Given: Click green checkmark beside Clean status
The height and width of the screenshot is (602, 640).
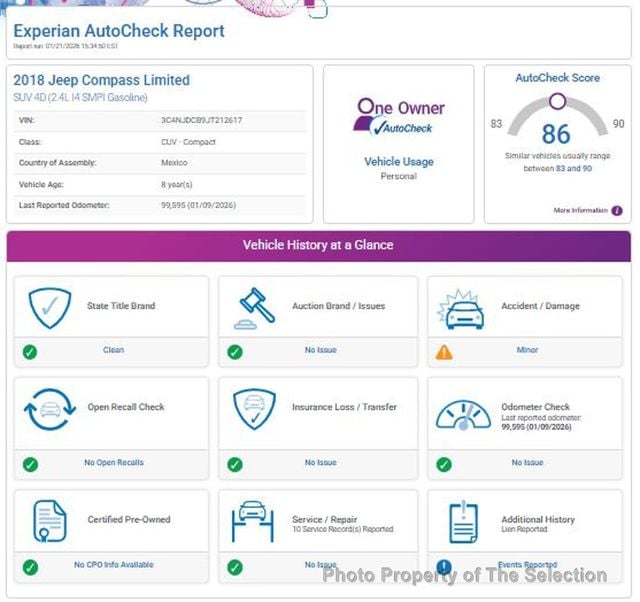Looking at the screenshot, I should point(30,351).
